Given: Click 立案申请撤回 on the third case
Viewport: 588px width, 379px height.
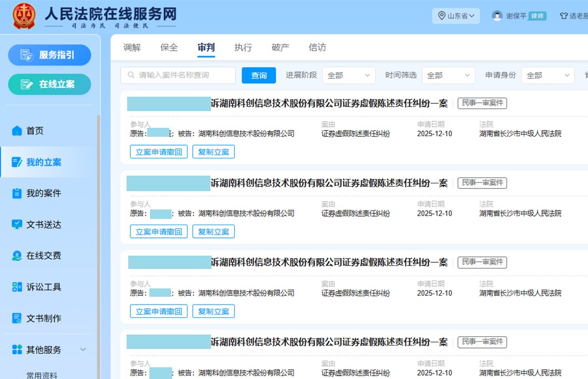Looking at the screenshot, I should 159,311.
